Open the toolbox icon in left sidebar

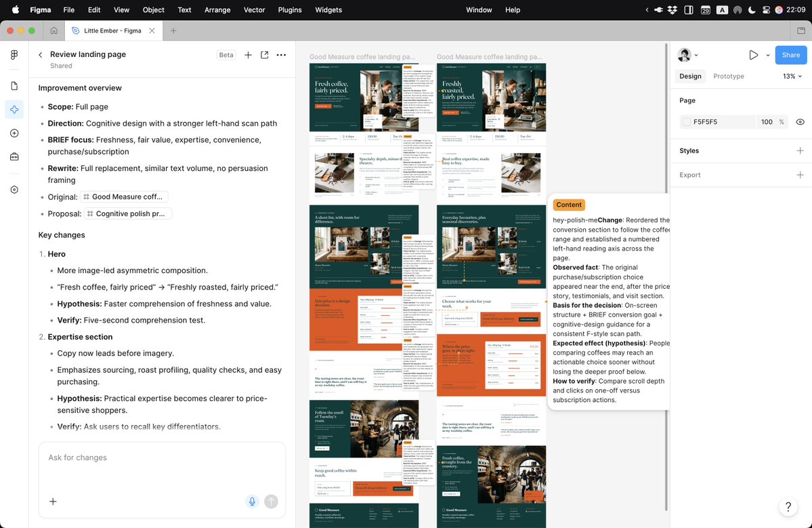14,157
